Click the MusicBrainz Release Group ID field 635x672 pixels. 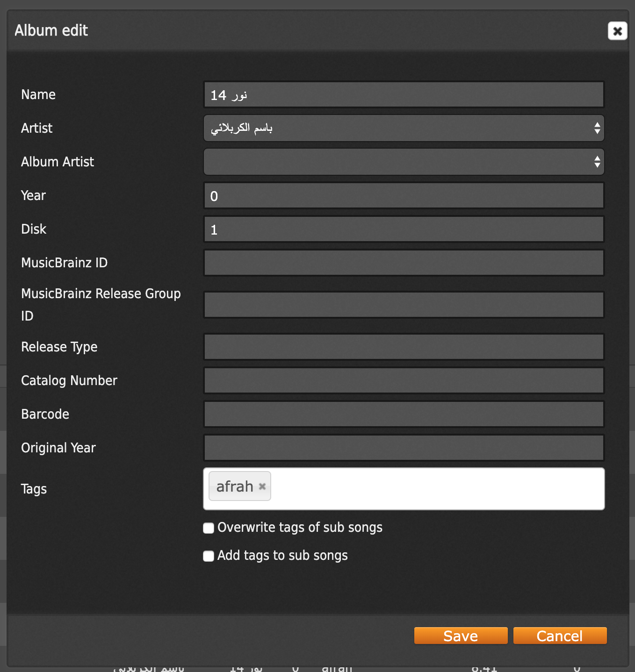[404, 304]
